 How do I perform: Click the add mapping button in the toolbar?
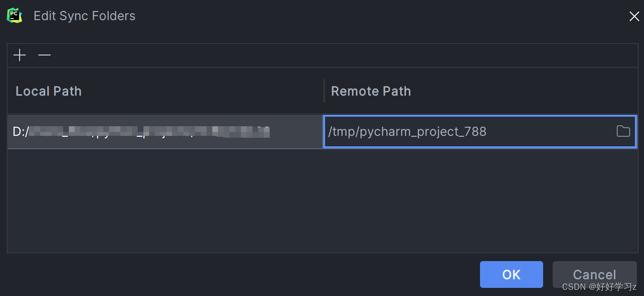[x=20, y=55]
